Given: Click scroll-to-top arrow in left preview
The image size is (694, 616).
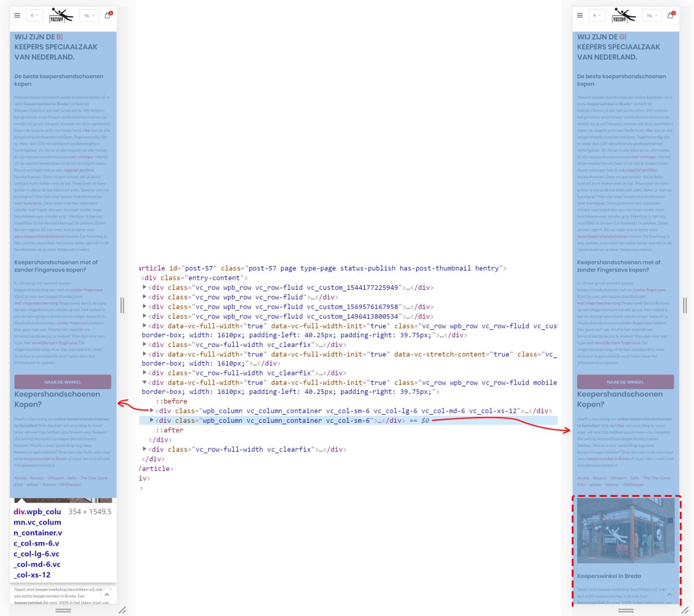Looking at the screenshot, I should tap(107, 595).
